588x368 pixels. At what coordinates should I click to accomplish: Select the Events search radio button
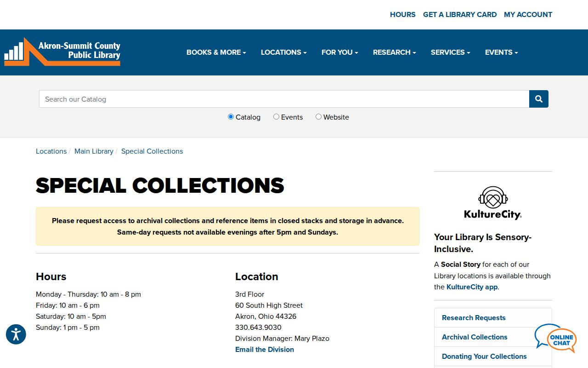point(276,117)
